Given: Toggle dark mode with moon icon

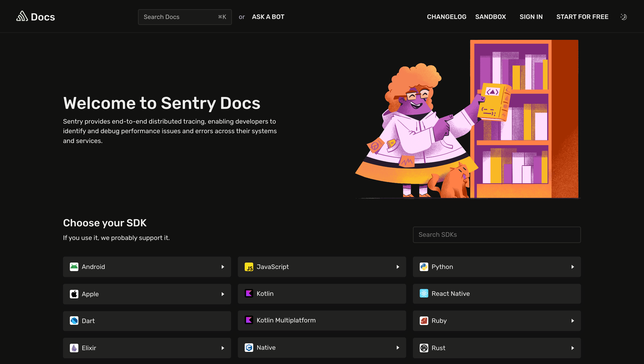Looking at the screenshot, I should tap(624, 17).
